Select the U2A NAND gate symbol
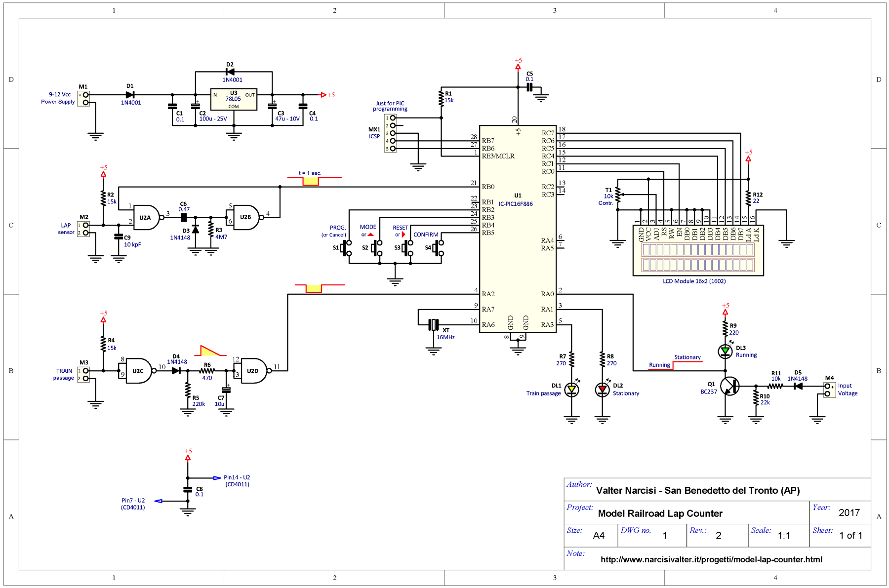Viewport: 889px width, 588px height. [146, 217]
